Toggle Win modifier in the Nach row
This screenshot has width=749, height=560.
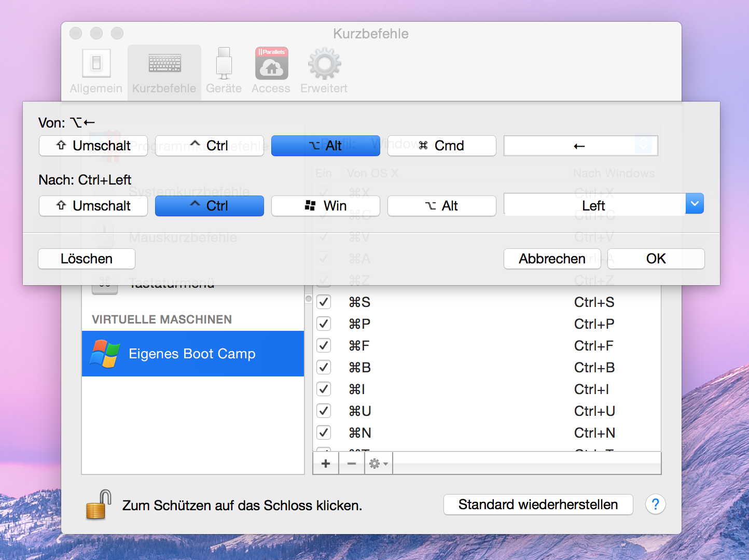[325, 206]
